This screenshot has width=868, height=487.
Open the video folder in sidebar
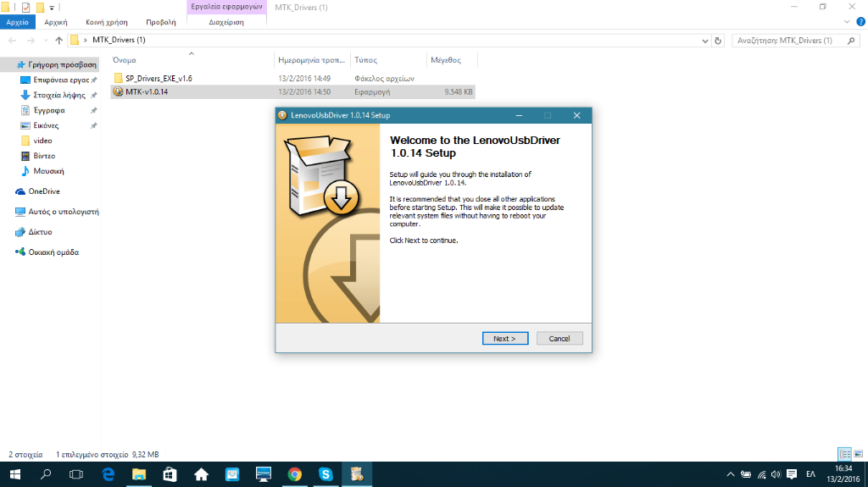click(x=42, y=141)
